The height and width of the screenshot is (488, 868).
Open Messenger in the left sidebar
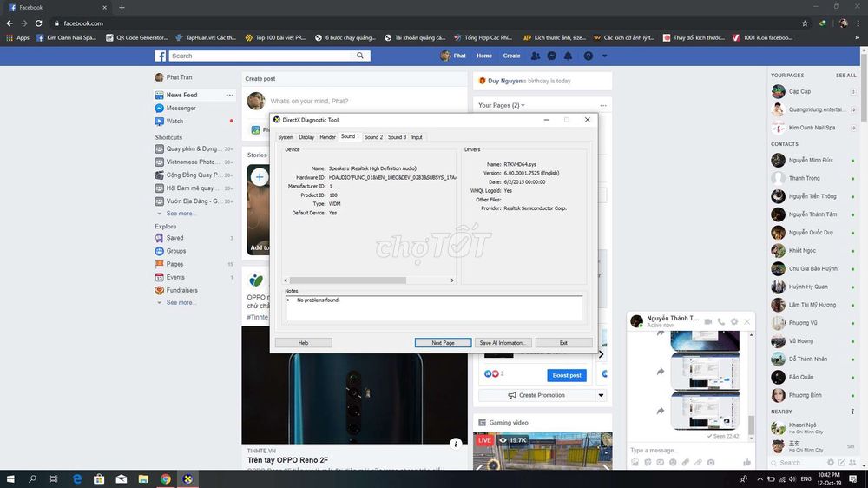coord(181,108)
